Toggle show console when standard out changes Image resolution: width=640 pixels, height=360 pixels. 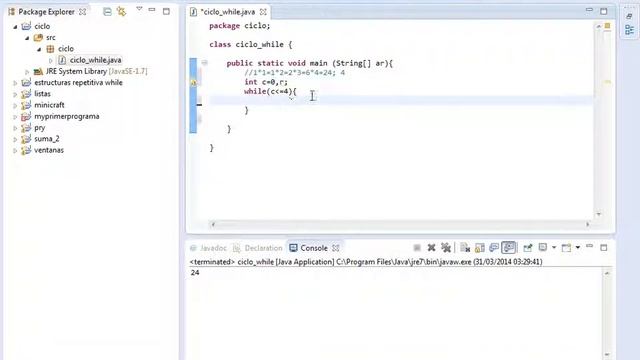click(x=494, y=248)
